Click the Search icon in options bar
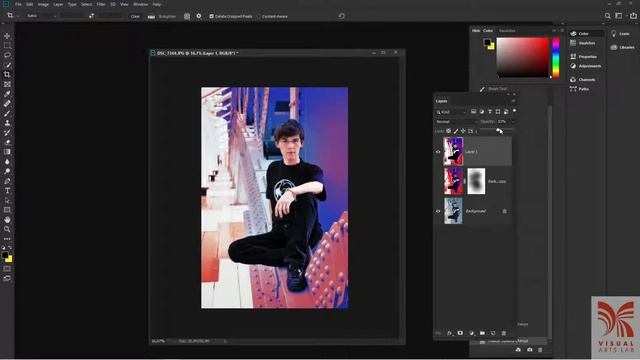 [x=607, y=16]
